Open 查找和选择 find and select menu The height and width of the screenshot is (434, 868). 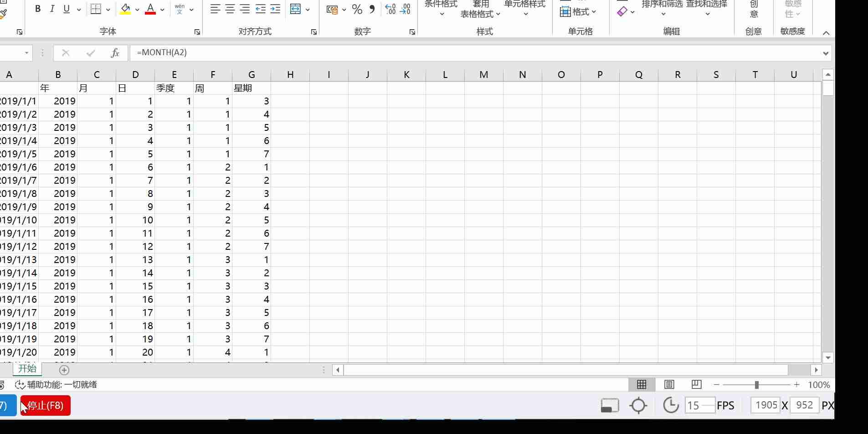pos(707,8)
